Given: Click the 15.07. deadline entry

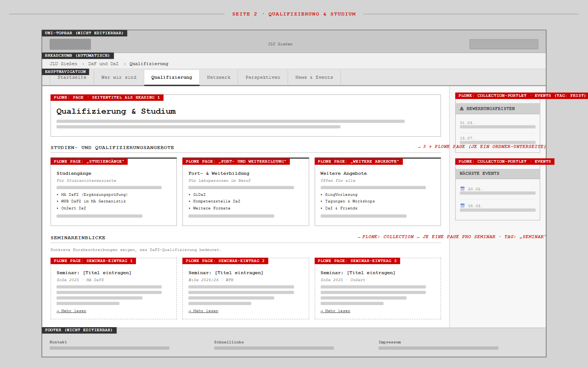Looking at the screenshot, I should [x=498, y=140].
